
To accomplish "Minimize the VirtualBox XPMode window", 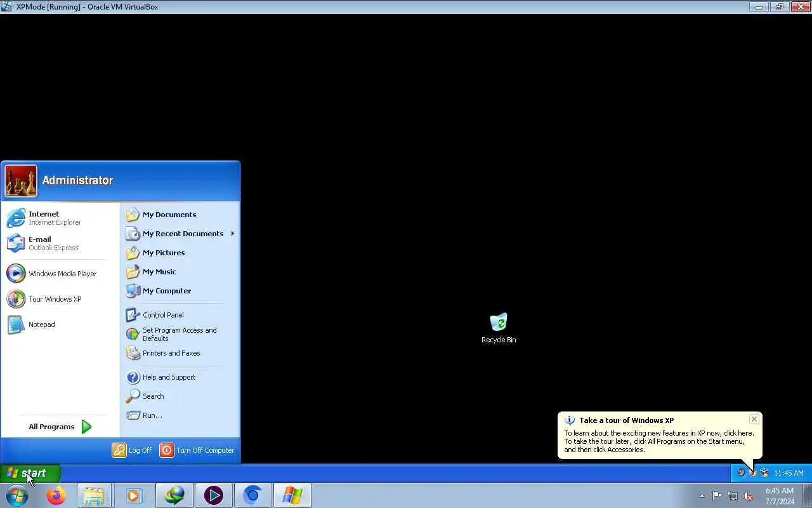I will click(758, 6).
